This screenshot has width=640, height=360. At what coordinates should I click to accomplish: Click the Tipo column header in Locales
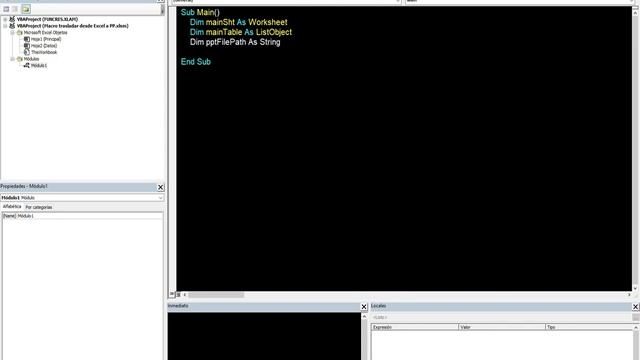point(589,327)
